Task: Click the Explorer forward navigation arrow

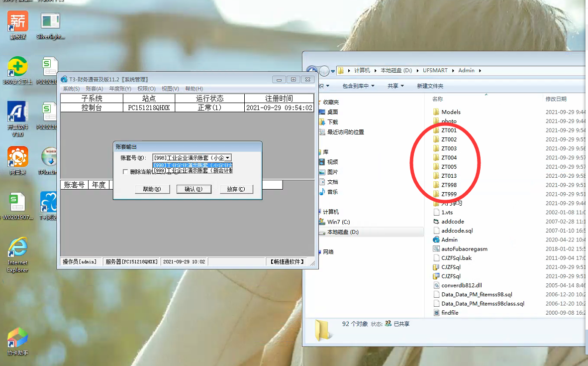Action: tap(324, 71)
